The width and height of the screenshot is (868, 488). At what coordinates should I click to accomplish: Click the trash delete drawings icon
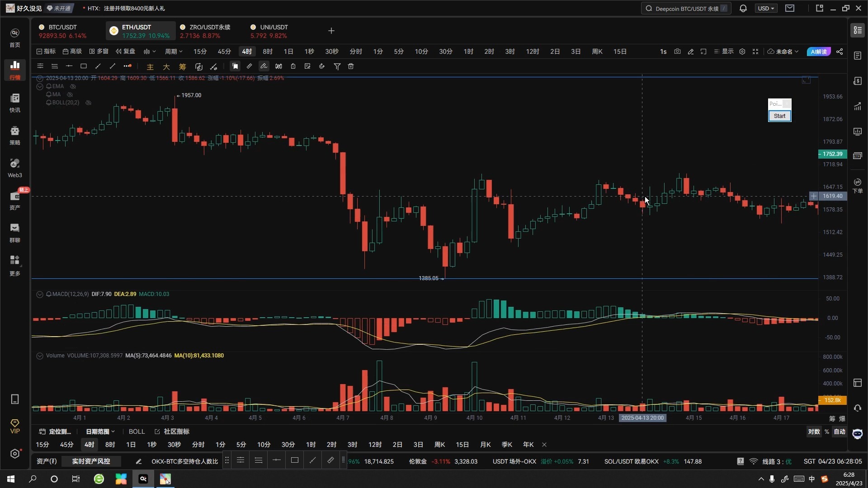[x=351, y=66]
